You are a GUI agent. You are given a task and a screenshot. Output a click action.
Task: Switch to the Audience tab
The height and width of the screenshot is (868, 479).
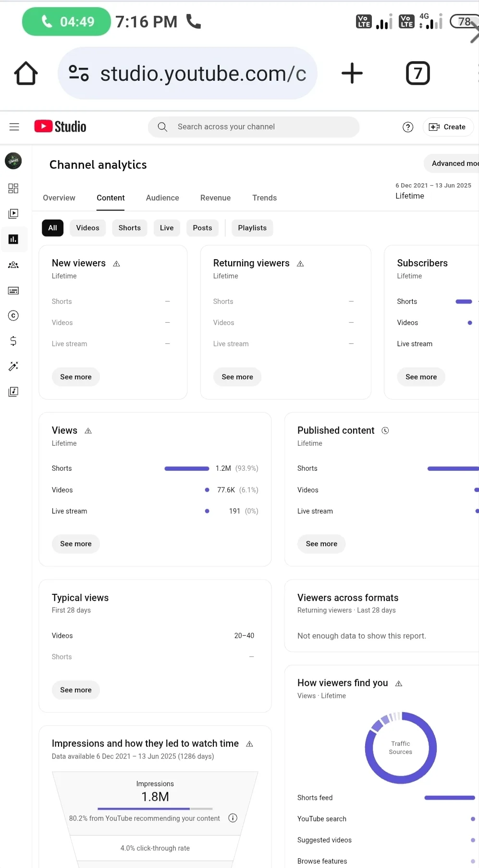tap(162, 198)
